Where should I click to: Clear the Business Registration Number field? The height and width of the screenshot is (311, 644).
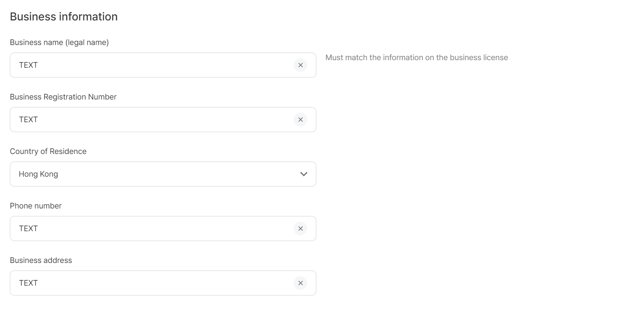tap(300, 120)
